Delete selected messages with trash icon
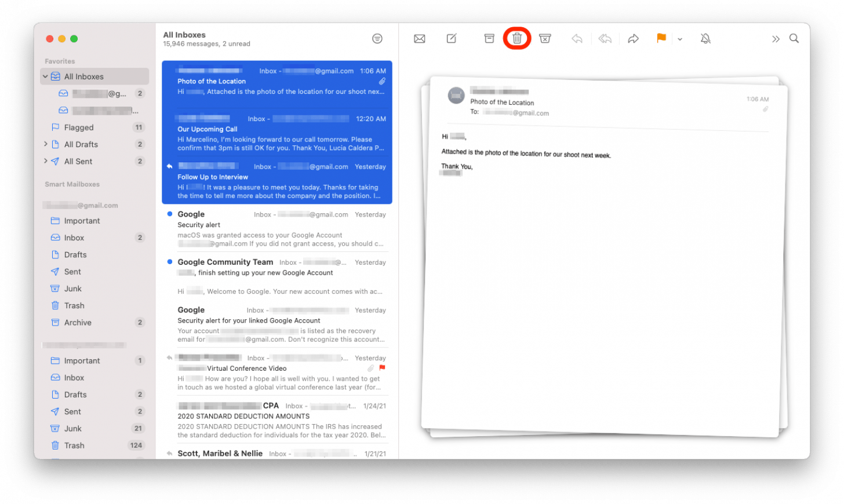Image resolution: width=844 pixels, height=504 pixels. tap(517, 39)
